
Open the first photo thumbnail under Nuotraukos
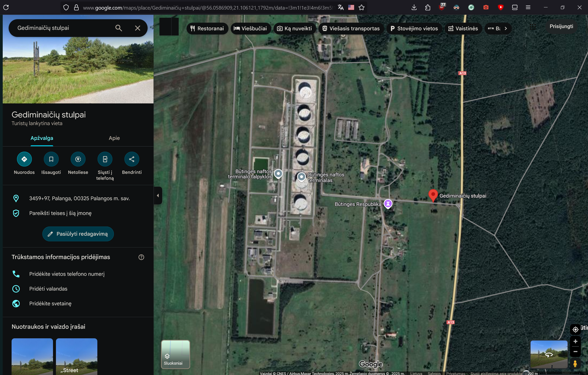[32, 357]
